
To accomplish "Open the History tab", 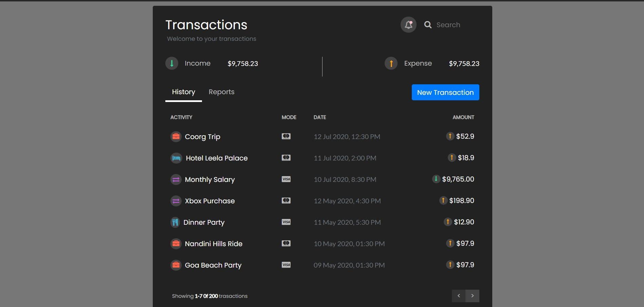I will click(183, 92).
